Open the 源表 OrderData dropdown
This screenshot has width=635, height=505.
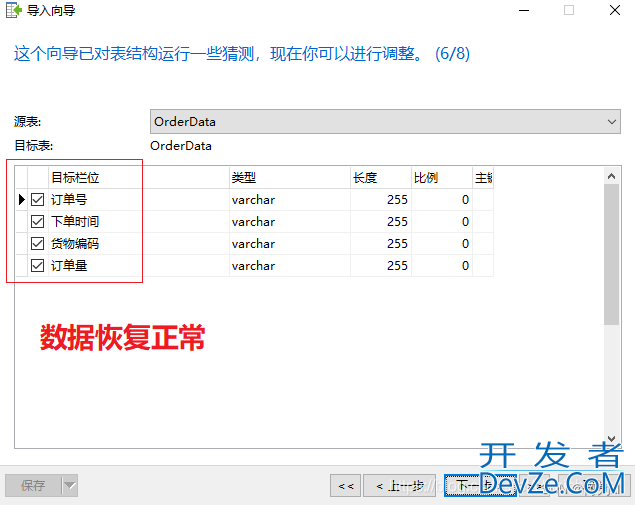click(385, 121)
